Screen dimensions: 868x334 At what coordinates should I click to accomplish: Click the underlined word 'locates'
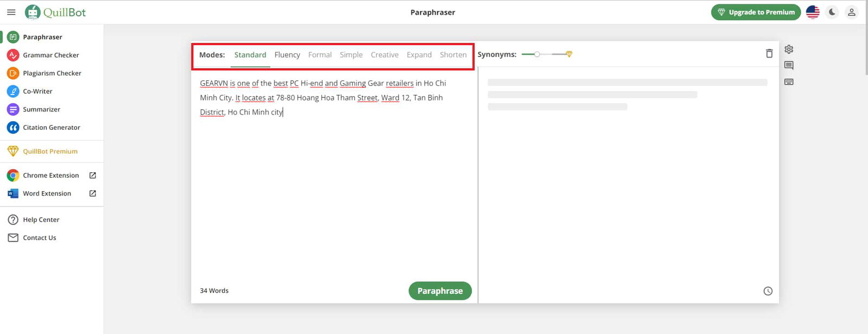tap(254, 98)
